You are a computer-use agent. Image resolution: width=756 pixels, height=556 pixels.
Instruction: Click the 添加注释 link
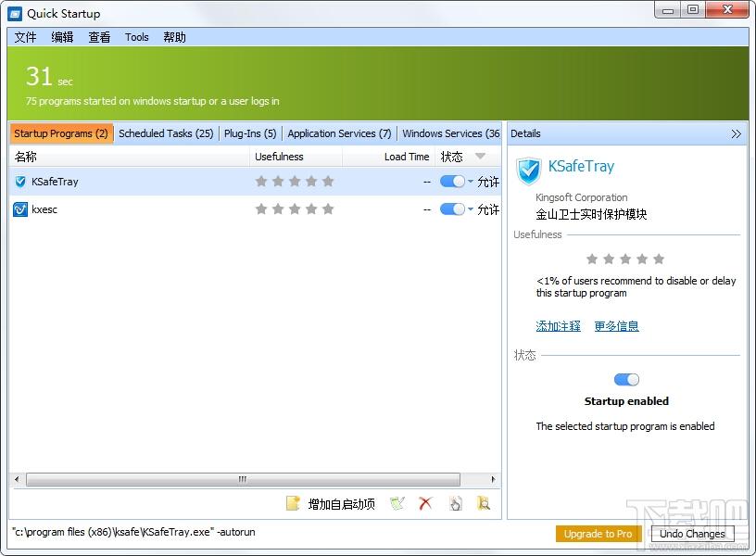pyautogui.click(x=559, y=326)
